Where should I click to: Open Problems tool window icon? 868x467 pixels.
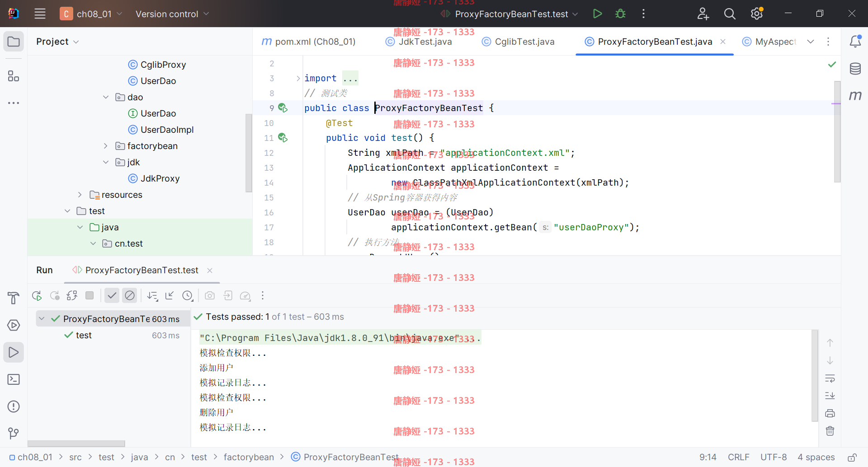[14, 406]
